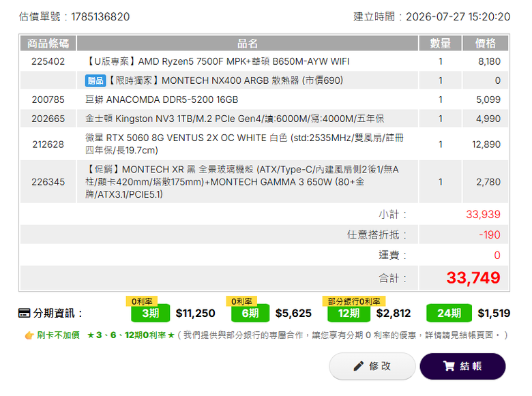This screenshot has width=532, height=396.
Task: Click the price 2,780
Action: click(x=488, y=182)
